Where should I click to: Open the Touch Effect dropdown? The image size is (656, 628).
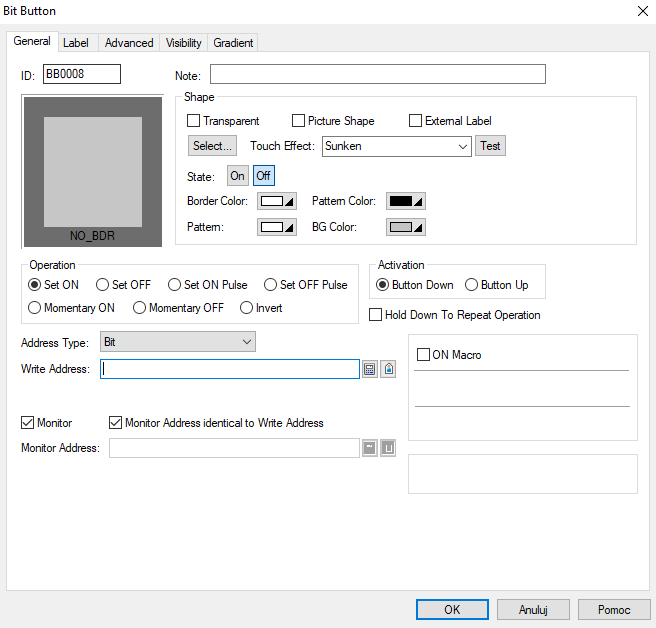tap(397, 146)
